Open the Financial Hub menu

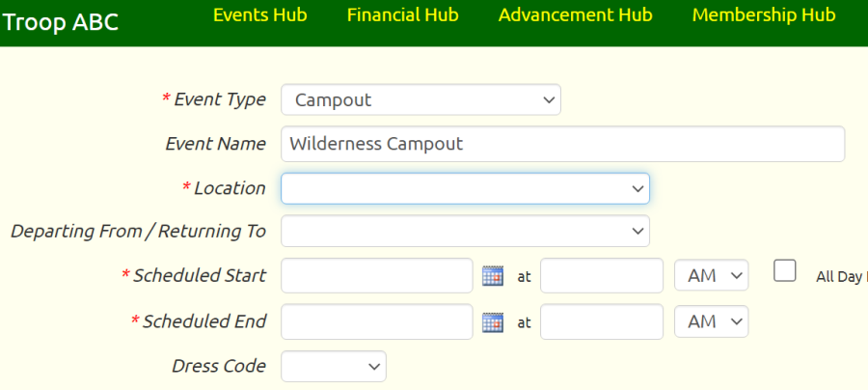point(402,15)
